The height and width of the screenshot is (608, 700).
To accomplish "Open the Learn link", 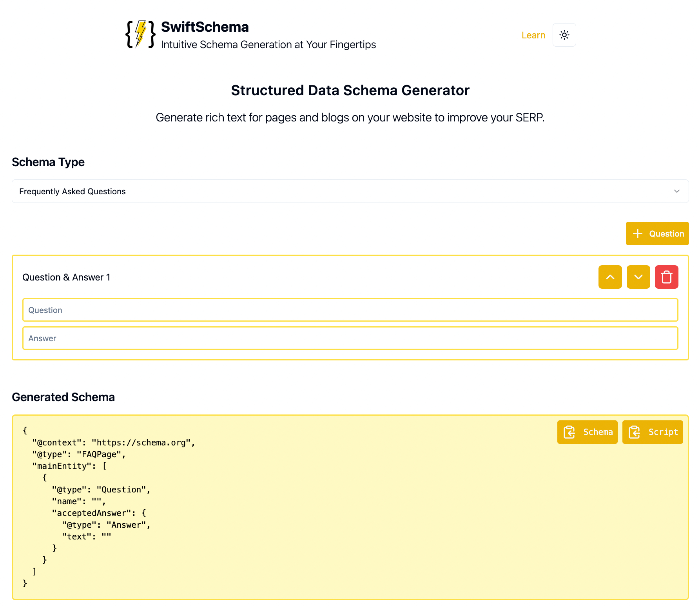I will 533,35.
